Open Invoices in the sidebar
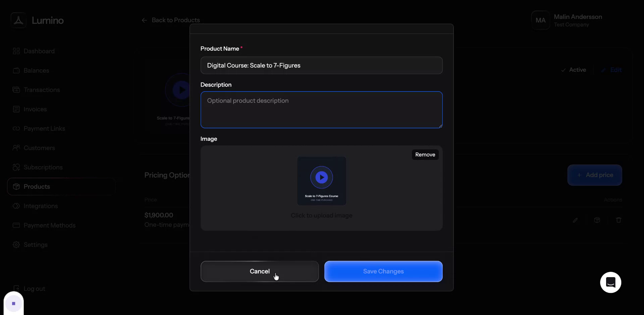644x315 pixels. click(x=35, y=109)
